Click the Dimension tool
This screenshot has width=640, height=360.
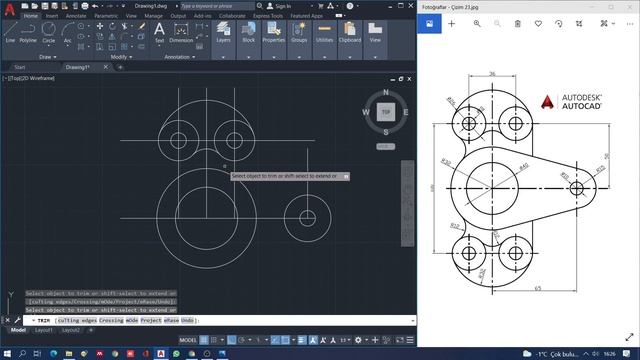(181, 32)
